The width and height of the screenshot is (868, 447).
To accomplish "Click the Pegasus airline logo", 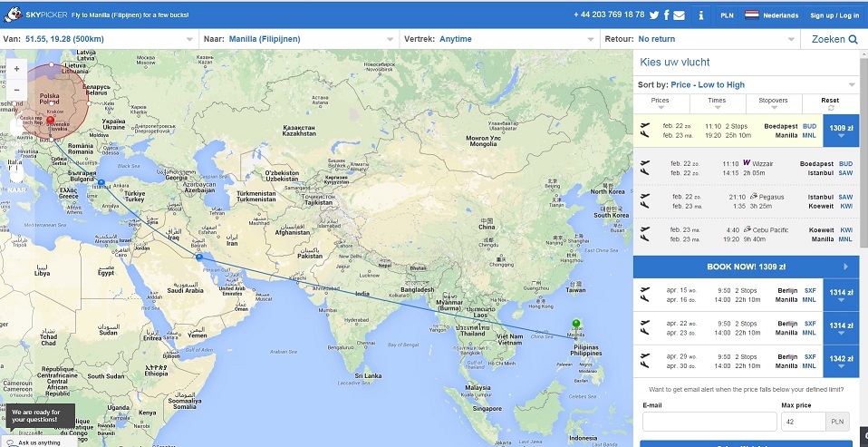I will [754, 196].
